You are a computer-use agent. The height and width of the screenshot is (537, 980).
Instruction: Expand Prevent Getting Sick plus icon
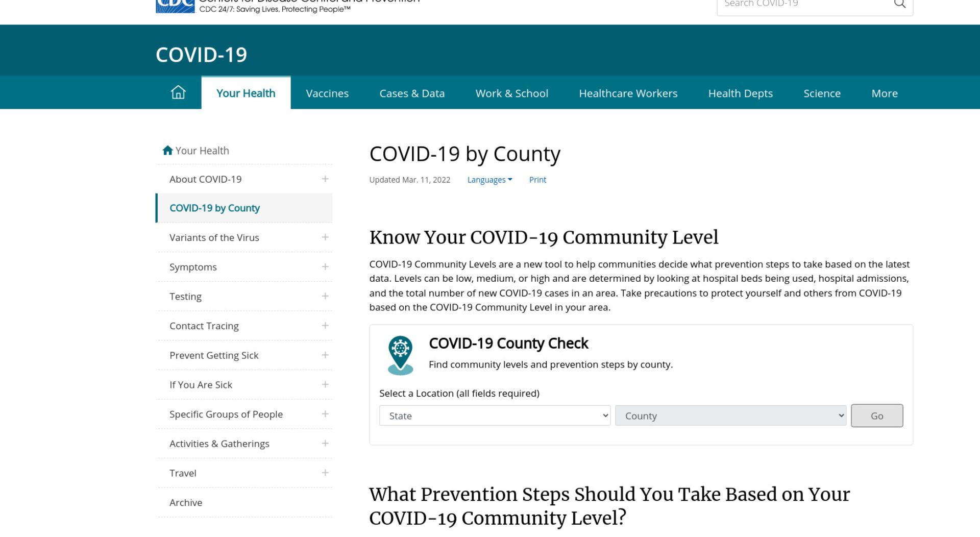(x=325, y=355)
